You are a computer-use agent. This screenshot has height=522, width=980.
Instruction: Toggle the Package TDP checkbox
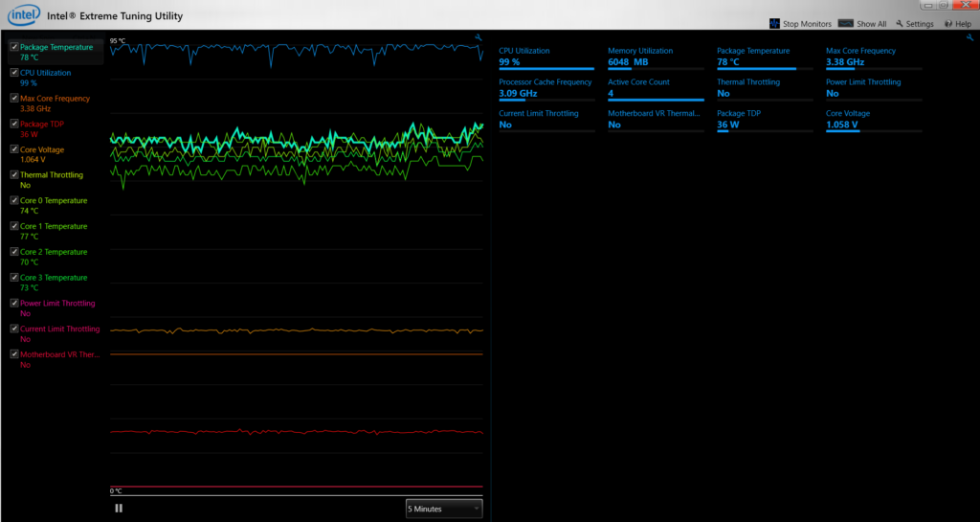coord(14,124)
